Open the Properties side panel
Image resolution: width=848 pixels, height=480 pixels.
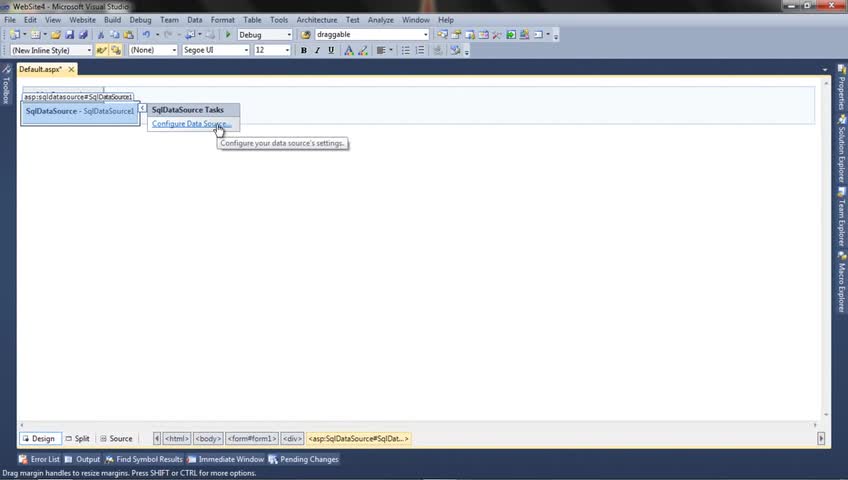tap(842, 88)
